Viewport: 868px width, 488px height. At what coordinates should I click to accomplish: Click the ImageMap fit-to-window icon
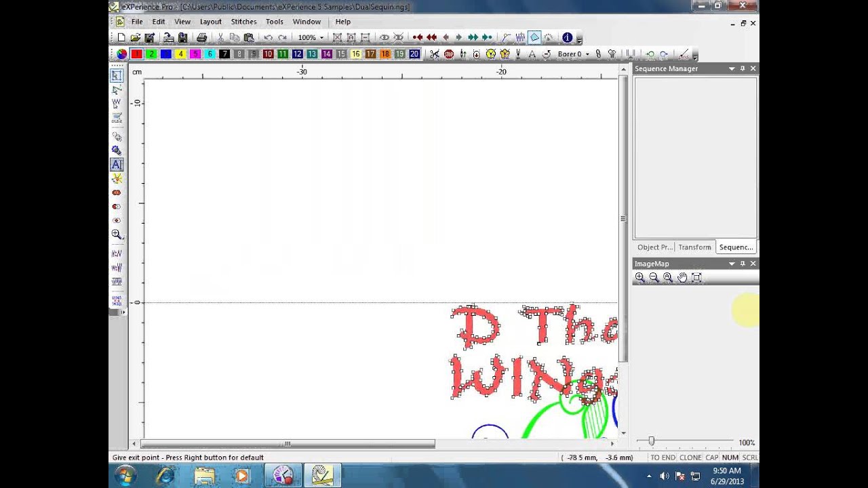(x=696, y=277)
